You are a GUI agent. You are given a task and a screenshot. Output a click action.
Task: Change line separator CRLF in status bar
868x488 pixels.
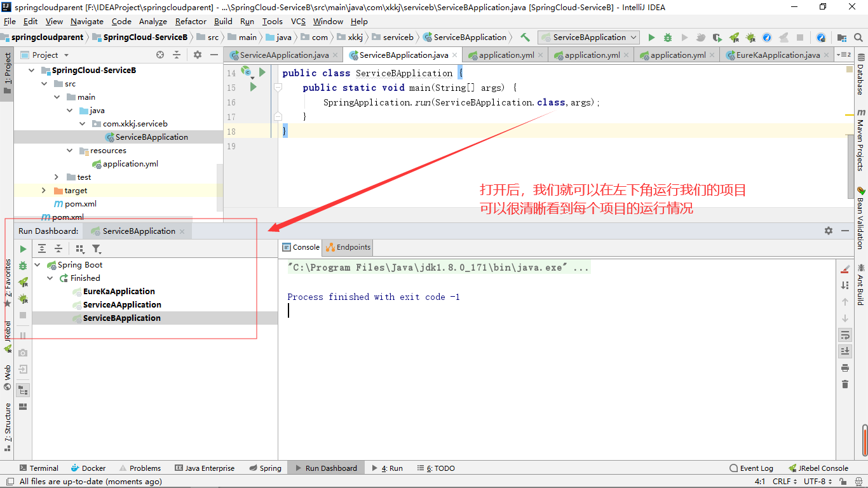[x=785, y=482]
